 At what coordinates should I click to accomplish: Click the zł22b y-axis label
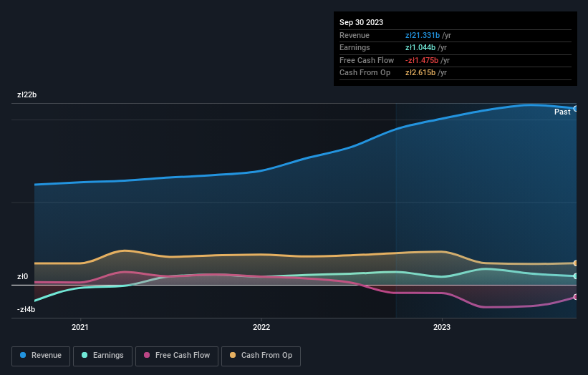[x=26, y=94]
